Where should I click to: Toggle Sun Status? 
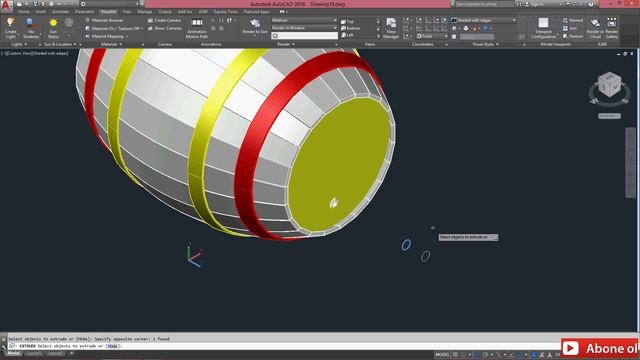[x=53, y=28]
